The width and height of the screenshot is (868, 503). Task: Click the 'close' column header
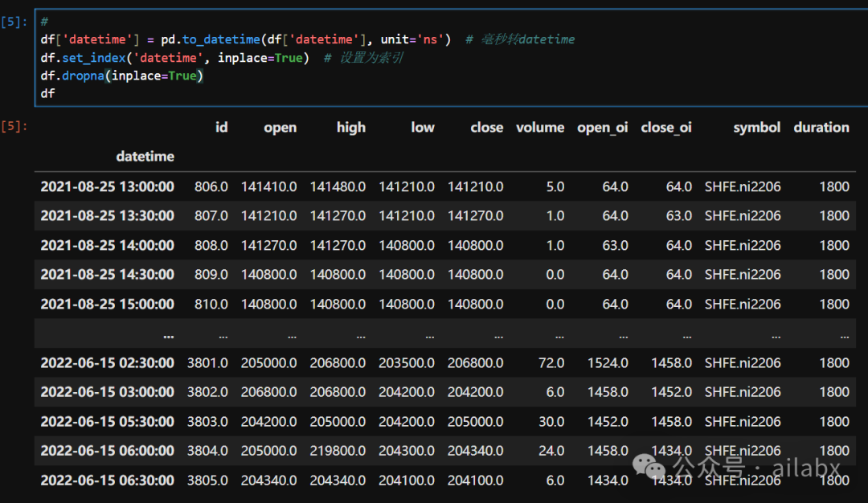coord(486,127)
